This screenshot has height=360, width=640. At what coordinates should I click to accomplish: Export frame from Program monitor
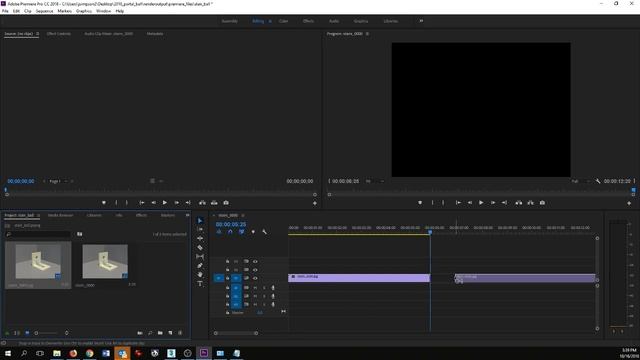(x=542, y=203)
